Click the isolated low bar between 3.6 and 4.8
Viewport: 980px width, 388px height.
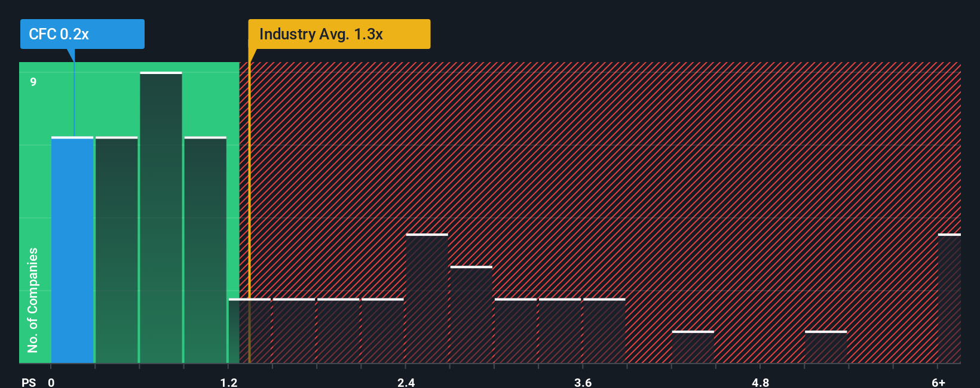(x=693, y=347)
